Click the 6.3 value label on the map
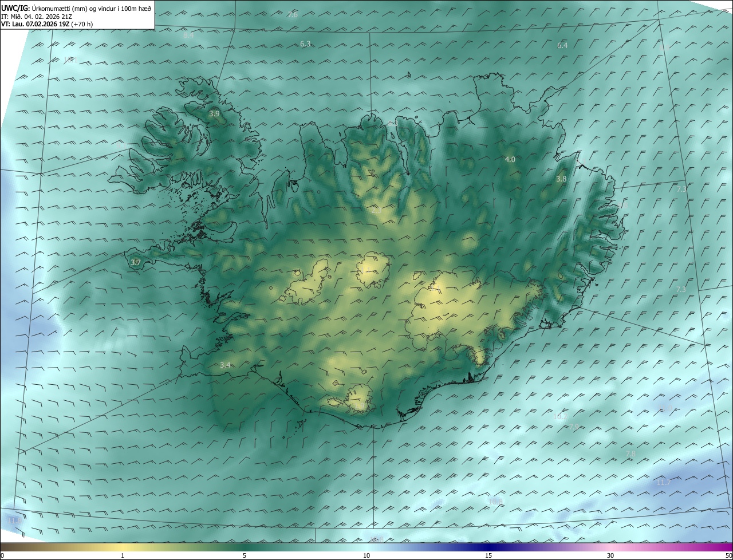The width and height of the screenshot is (733, 560). 305,44
